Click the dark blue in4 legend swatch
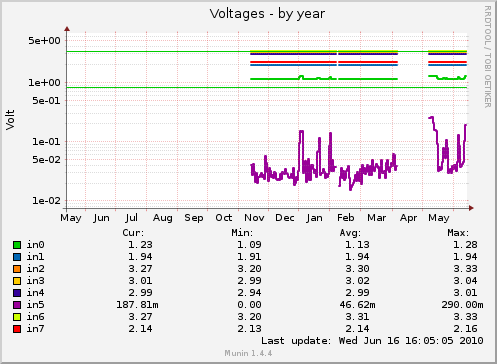This screenshot has height=364, width=497. pyautogui.click(x=17, y=293)
